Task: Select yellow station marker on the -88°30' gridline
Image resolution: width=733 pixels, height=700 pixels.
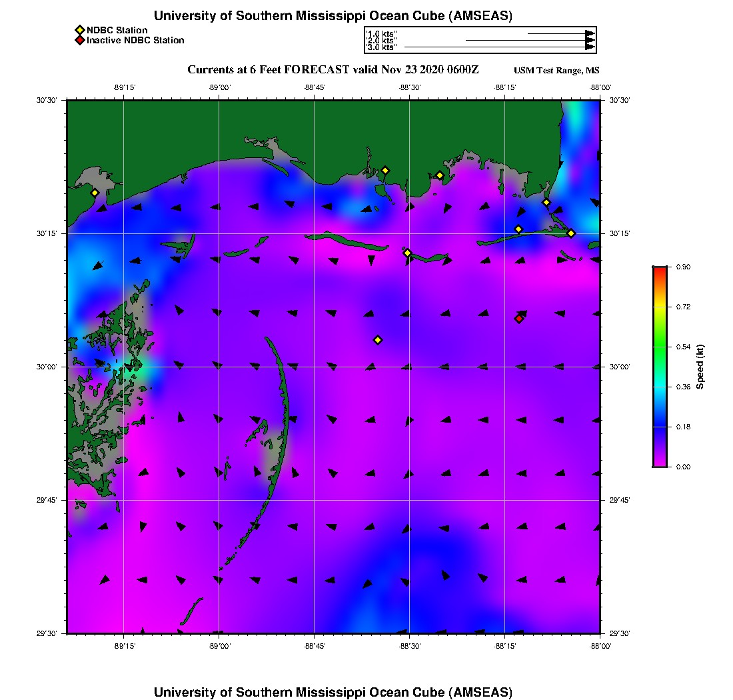Action: (407, 253)
